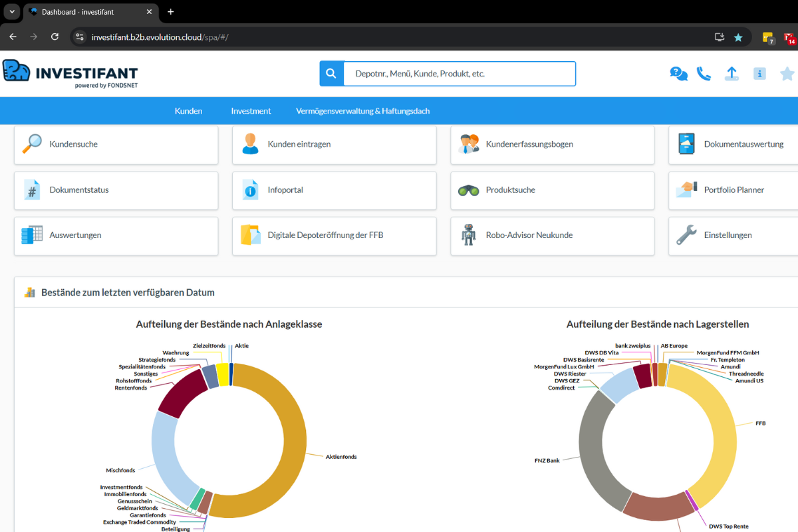The width and height of the screenshot is (798, 532).
Task: Click the phone contact icon in the header
Action: coord(705,73)
